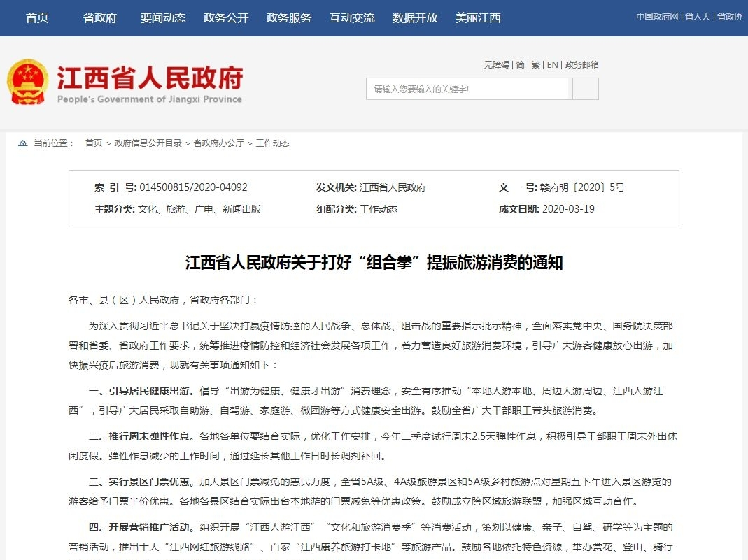The width and height of the screenshot is (748, 560).
Task: Open the 首页 navigation menu item
Action: (x=37, y=17)
